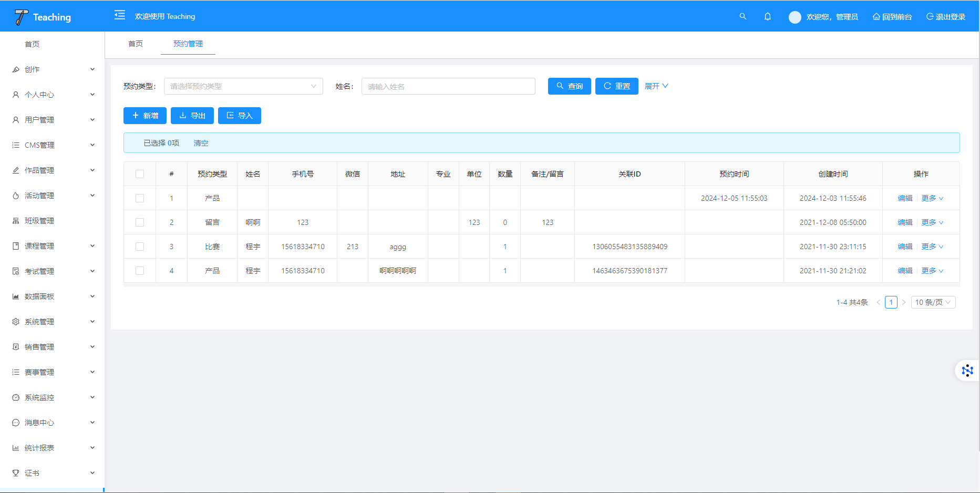Click the 查询 search button
The image size is (980, 493).
tap(569, 86)
